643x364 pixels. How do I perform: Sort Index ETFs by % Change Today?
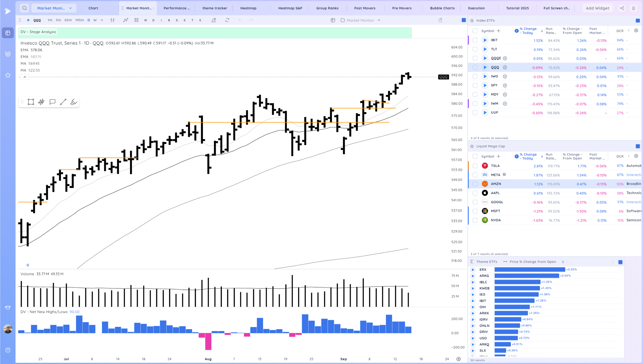pyautogui.click(x=528, y=31)
